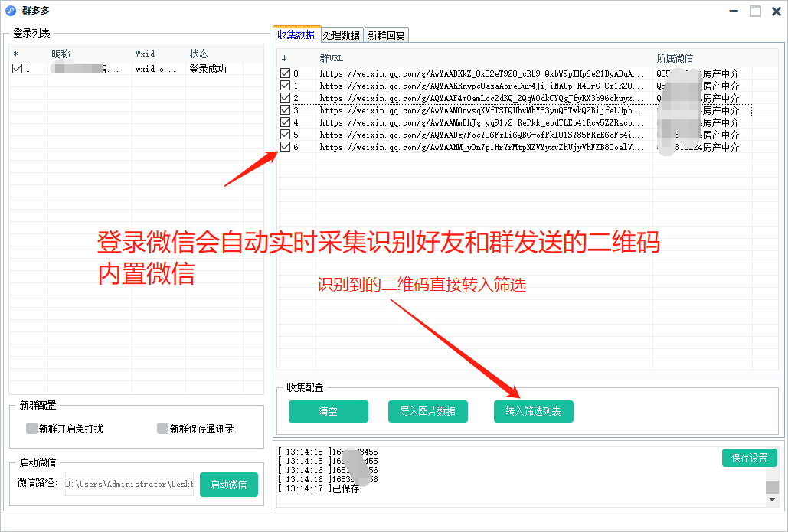This screenshot has width=788, height=532.
Task: Close the 群多多 window
Action: (775, 11)
